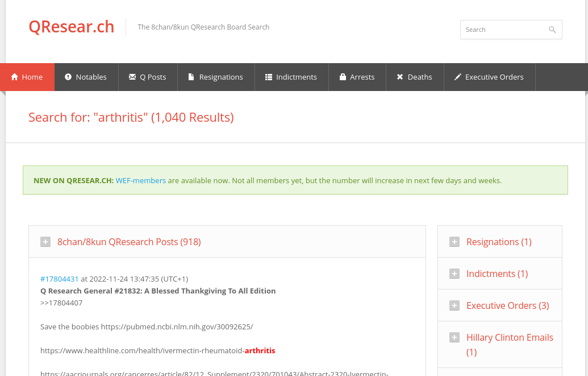This screenshot has width=588, height=376.
Task: Open the Q Posts menu item
Action: (x=148, y=77)
